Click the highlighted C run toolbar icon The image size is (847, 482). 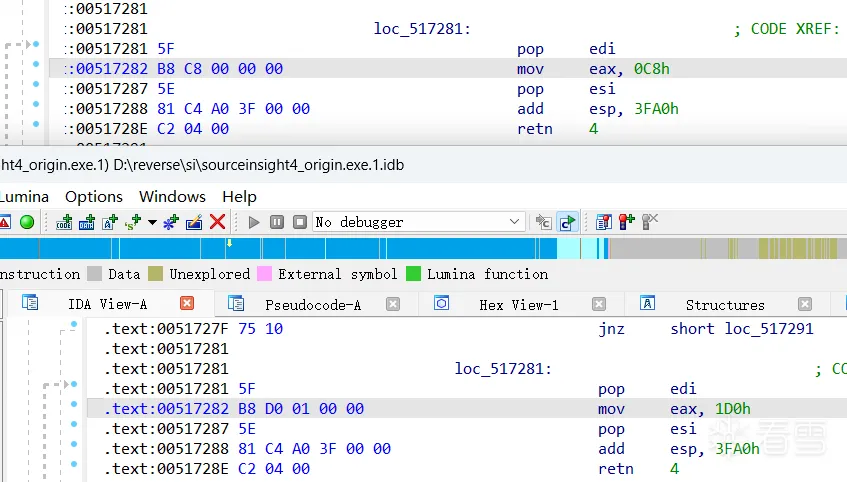567,222
